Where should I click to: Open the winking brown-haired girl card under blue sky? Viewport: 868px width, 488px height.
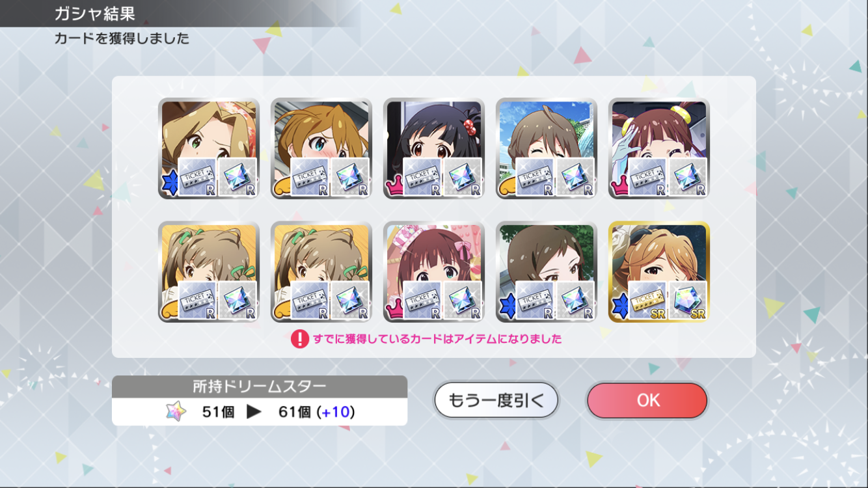pos(547,148)
